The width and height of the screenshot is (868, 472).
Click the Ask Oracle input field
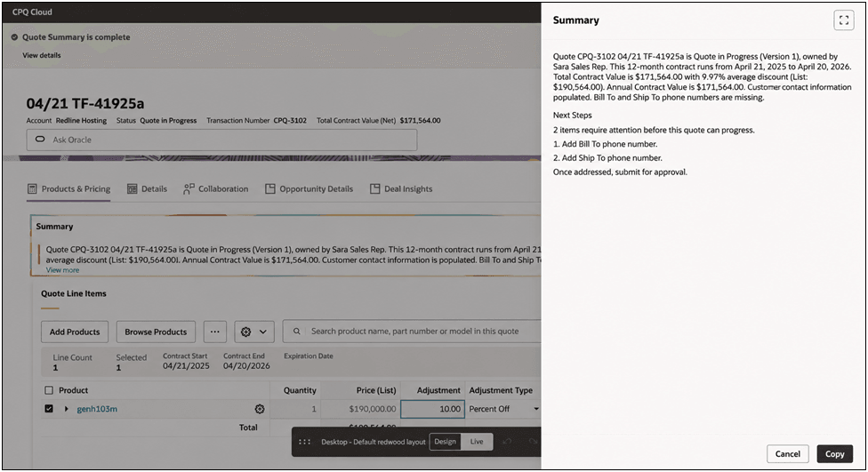221,140
